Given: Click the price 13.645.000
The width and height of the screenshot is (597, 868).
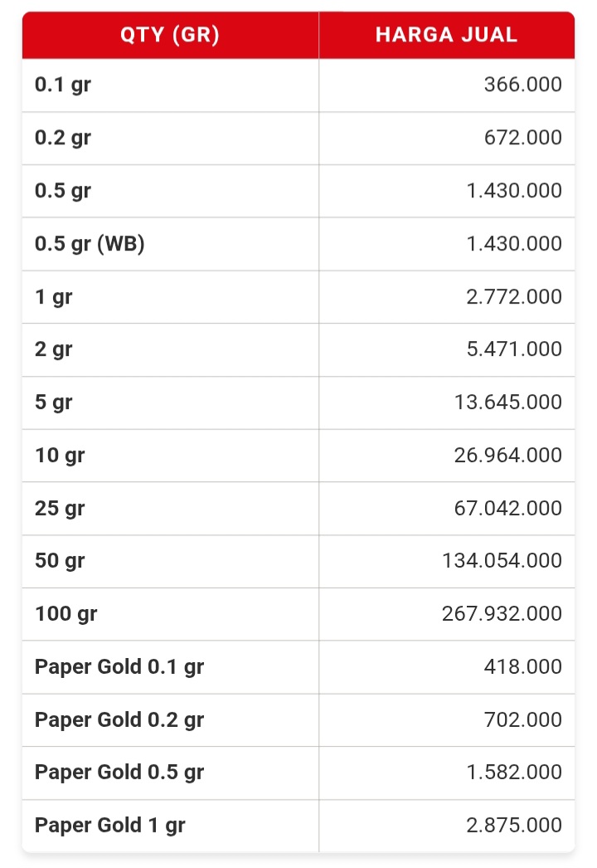Looking at the screenshot, I should (508, 402).
